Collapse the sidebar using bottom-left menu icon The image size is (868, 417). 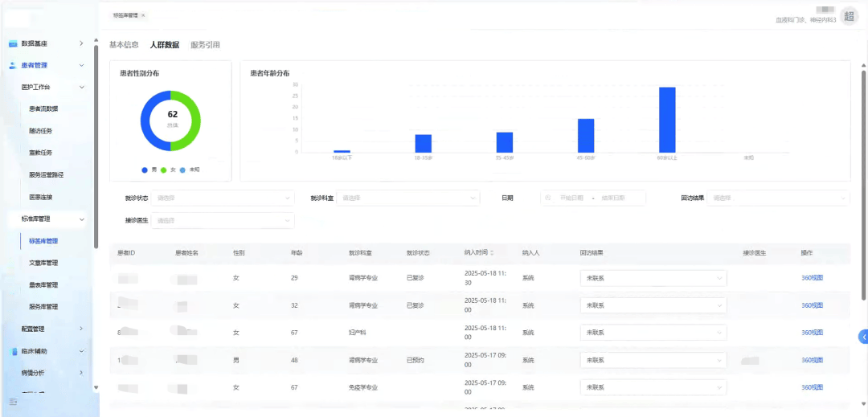click(x=13, y=401)
